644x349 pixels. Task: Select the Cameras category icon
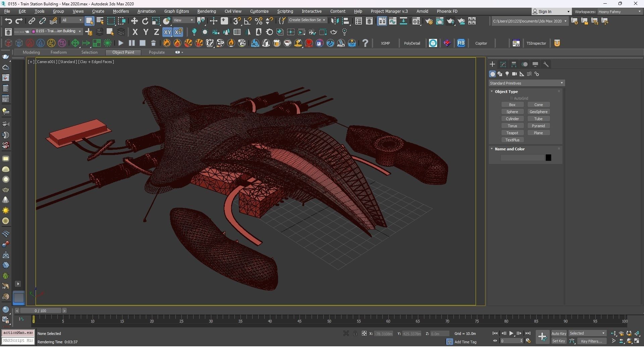coord(515,74)
